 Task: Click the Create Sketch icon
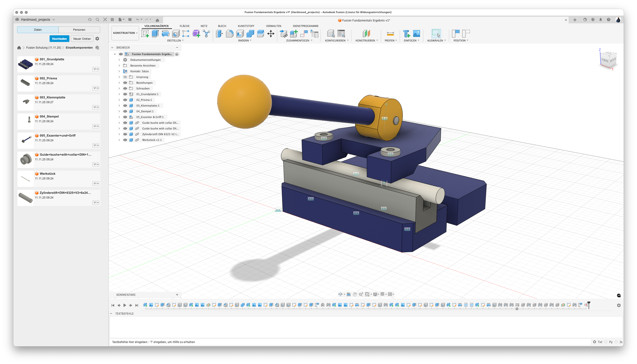coord(145,34)
